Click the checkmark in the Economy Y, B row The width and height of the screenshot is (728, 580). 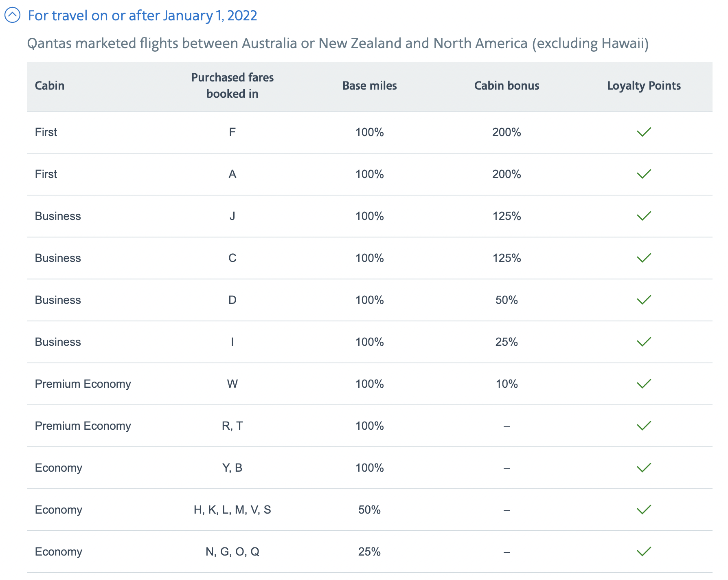(x=644, y=468)
